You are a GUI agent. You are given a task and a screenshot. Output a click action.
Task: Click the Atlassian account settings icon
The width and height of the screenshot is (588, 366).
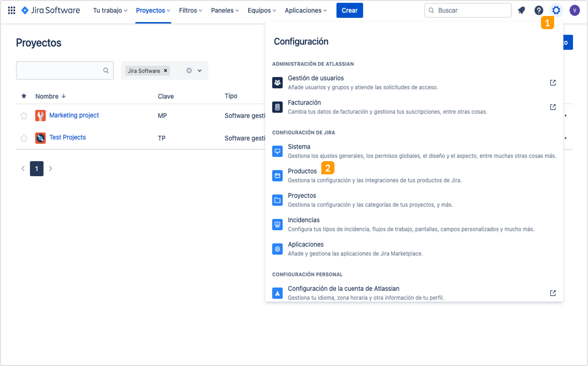[277, 293]
